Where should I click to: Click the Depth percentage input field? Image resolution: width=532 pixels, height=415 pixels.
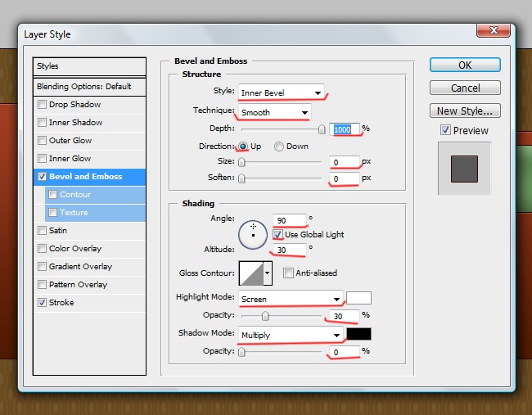(x=345, y=129)
